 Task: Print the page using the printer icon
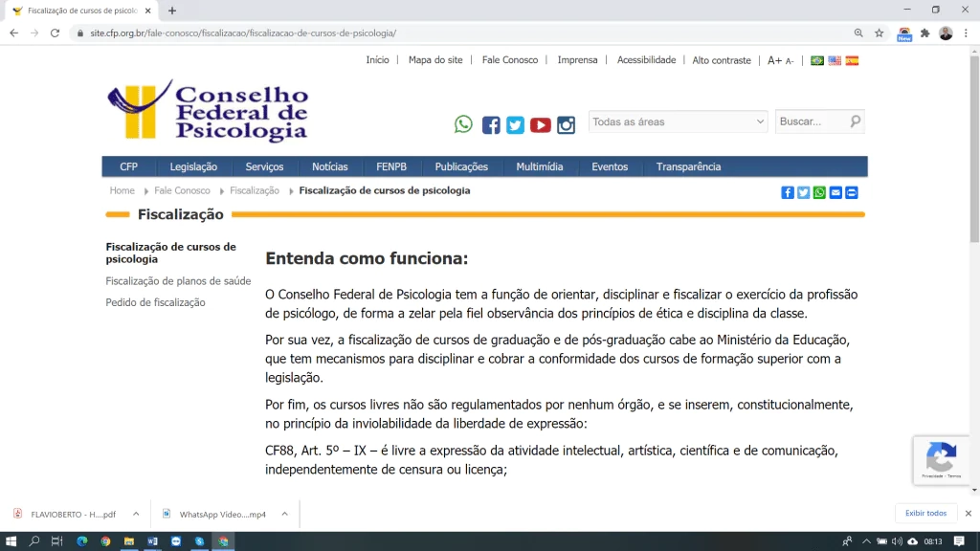(x=852, y=192)
